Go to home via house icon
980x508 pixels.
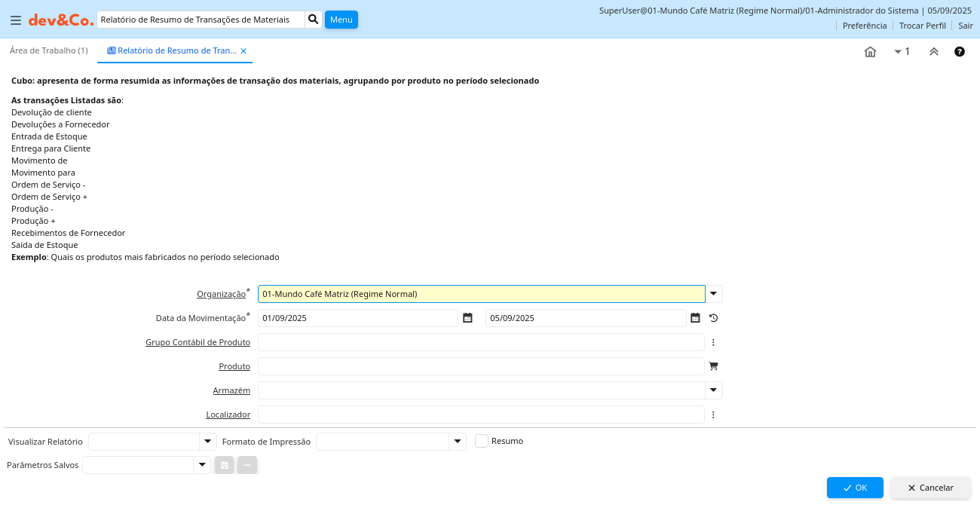click(x=870, y=52)
